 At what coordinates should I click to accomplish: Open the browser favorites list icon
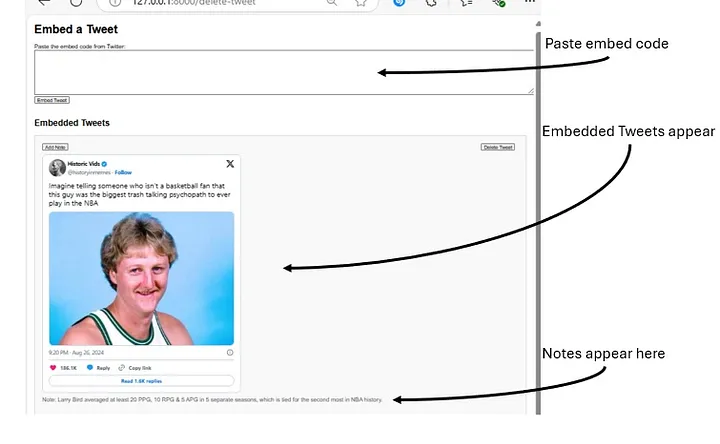466,4
